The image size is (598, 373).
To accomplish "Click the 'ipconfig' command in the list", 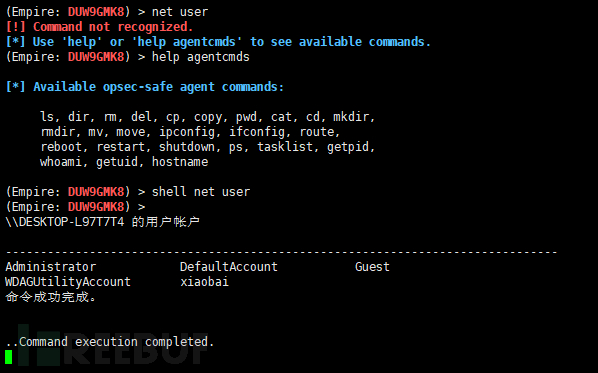I will (188, 132).
